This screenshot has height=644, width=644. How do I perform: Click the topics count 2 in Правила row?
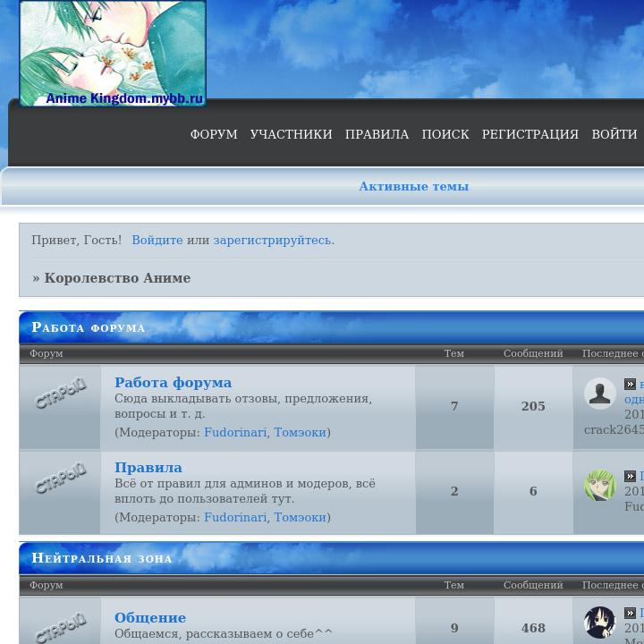coord(454,491)
